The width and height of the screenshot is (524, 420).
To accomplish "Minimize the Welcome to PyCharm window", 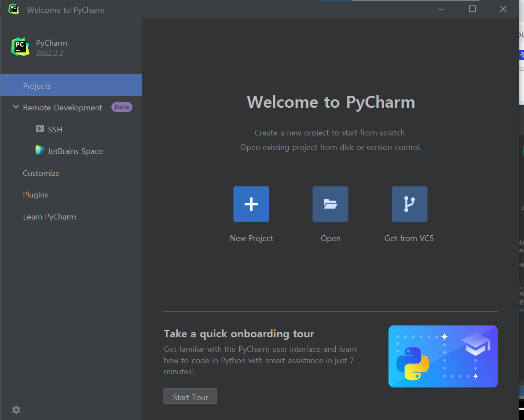I will tap(441, 9).
